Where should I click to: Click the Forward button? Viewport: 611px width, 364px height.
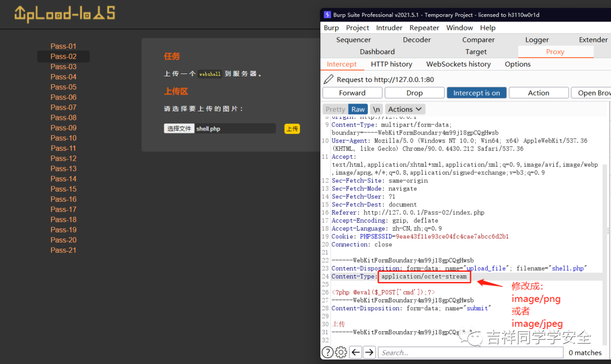point(352,93)
